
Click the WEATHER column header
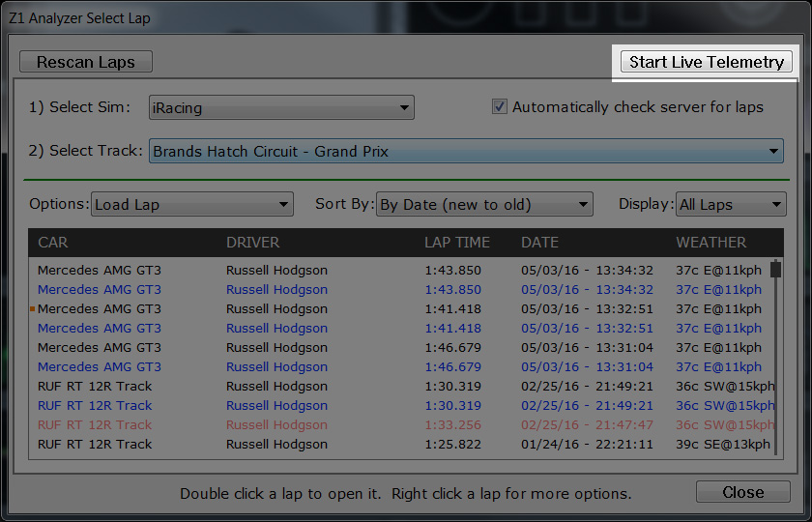click(711, 243)
